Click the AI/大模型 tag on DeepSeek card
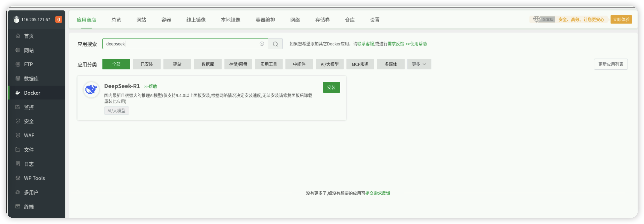The height and width of the screenshot is (224, 644). (116, 110)
